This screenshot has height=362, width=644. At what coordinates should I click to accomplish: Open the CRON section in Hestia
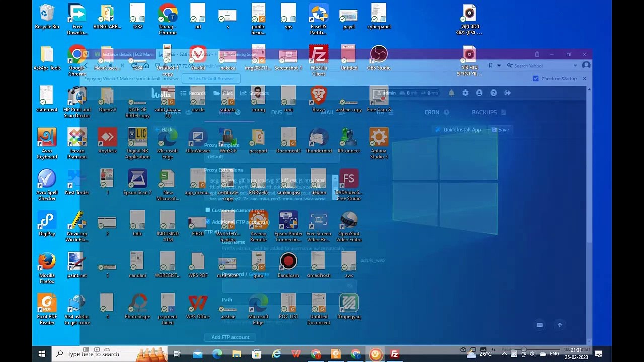point(436,112)
